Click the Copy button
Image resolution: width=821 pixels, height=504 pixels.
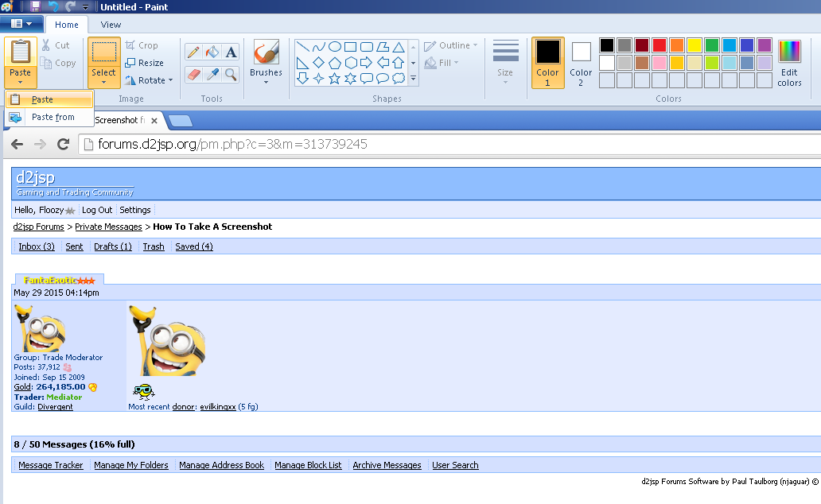click(x=59, y=63)
